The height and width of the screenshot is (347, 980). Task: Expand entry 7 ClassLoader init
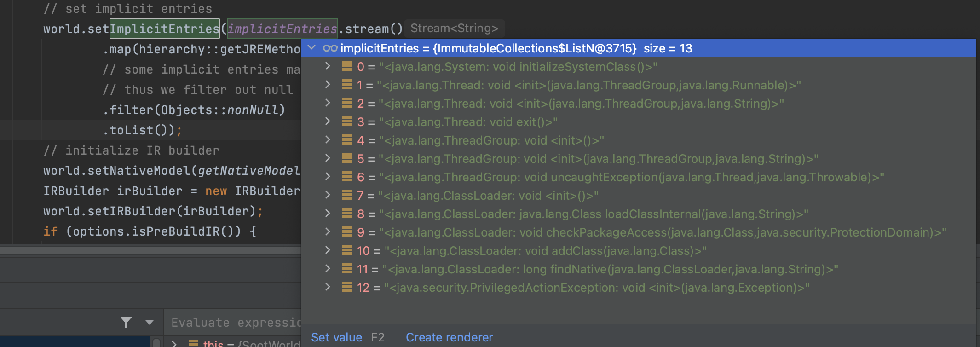(x=328, y=195)
